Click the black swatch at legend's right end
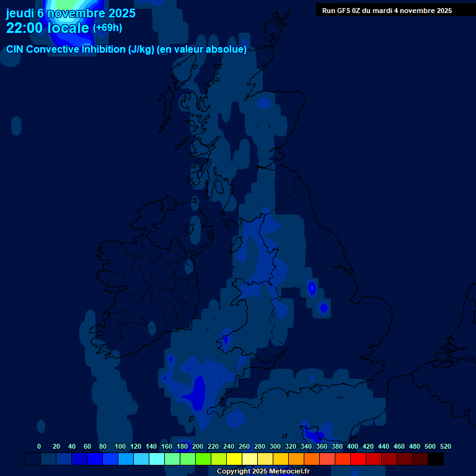The height and width of the screenshot is (476, 476). 436,459
